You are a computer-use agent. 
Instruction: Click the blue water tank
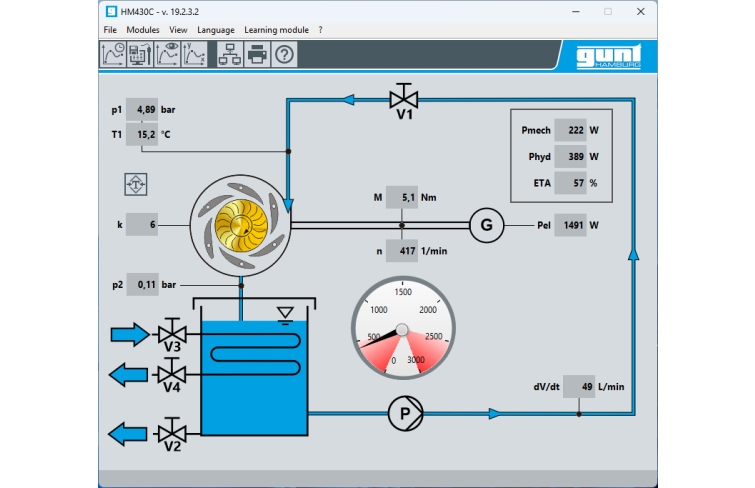click(254, 378)
